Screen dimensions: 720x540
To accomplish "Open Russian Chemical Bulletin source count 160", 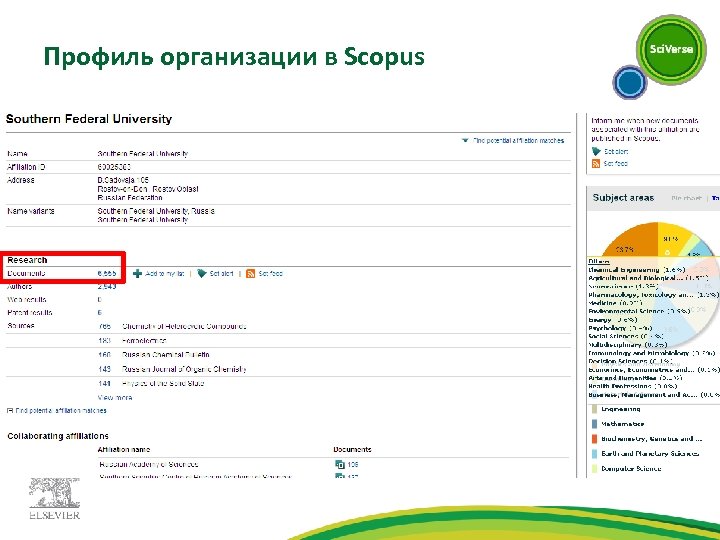I will pyautogui.click(x=104, y=355).
